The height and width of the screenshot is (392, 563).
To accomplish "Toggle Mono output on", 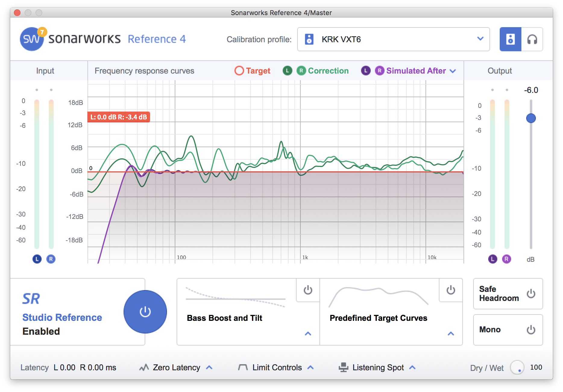I will [531, 330].
